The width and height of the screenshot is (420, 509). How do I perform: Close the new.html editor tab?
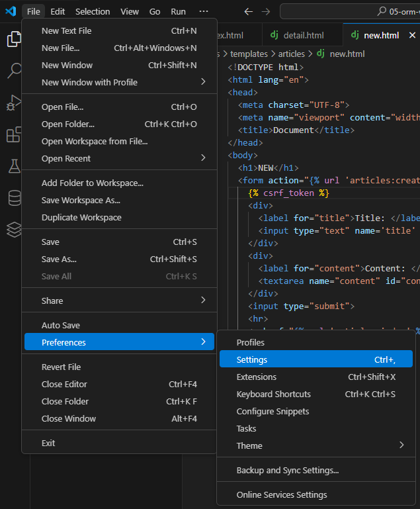pos(412,35)
